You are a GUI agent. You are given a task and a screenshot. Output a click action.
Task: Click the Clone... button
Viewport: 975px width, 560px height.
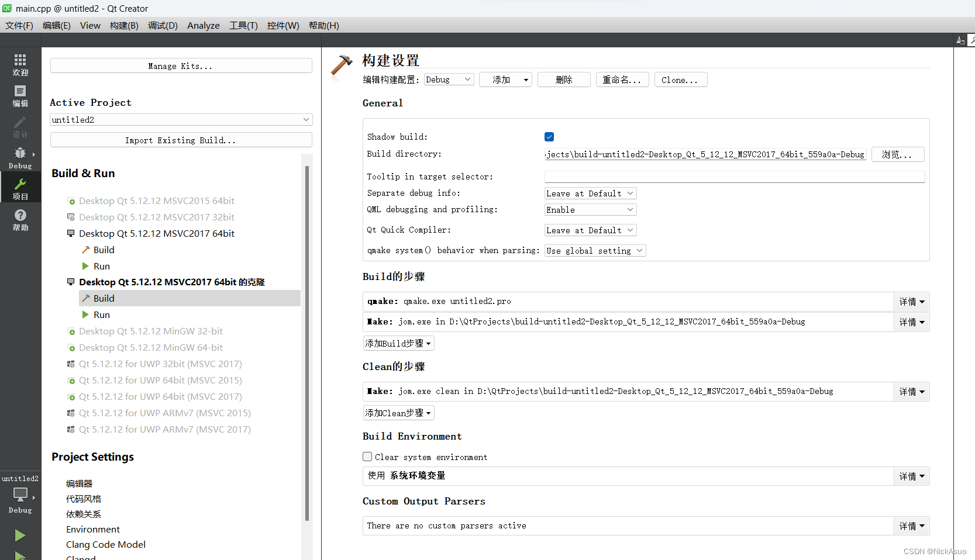pos(681,79)
